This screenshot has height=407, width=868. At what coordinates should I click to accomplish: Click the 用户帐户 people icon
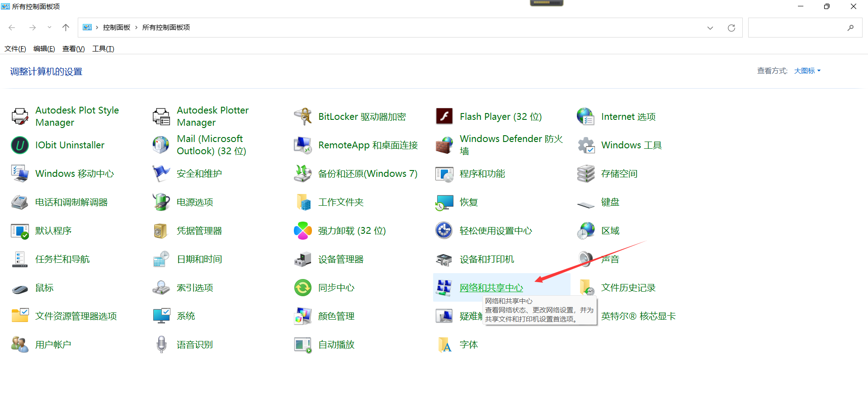20,345
